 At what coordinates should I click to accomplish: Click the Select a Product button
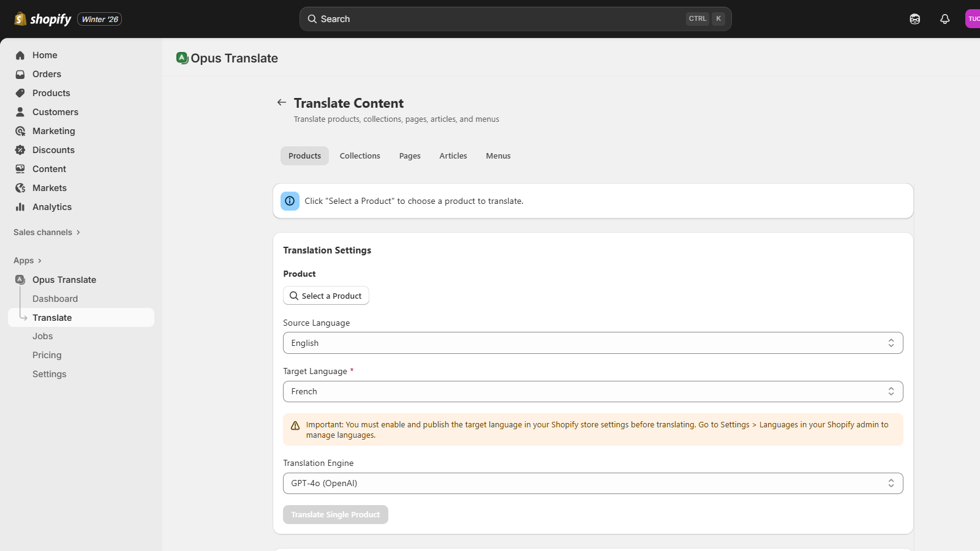[x=326, y=296]
